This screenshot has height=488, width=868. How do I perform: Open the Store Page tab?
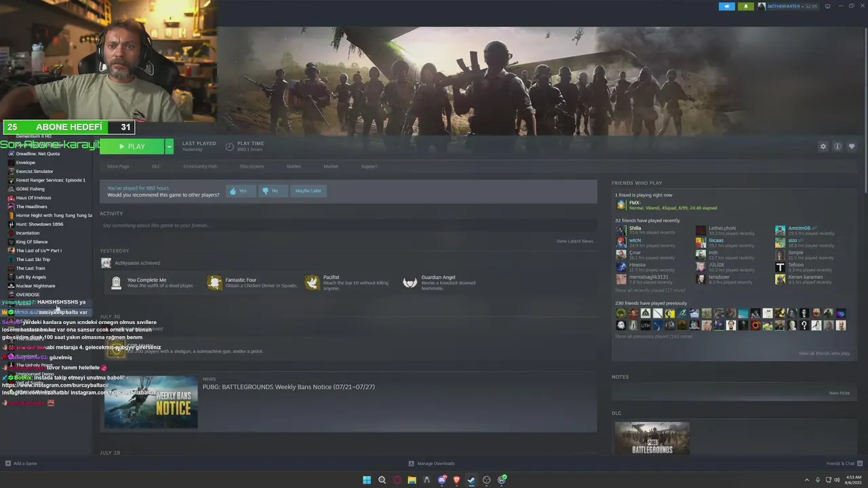[x=118, y=166]
